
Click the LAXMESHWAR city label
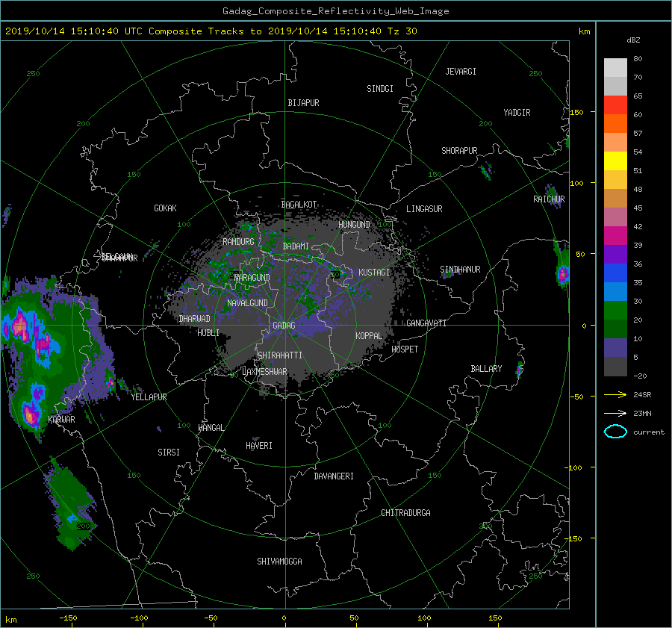point(264,372)
